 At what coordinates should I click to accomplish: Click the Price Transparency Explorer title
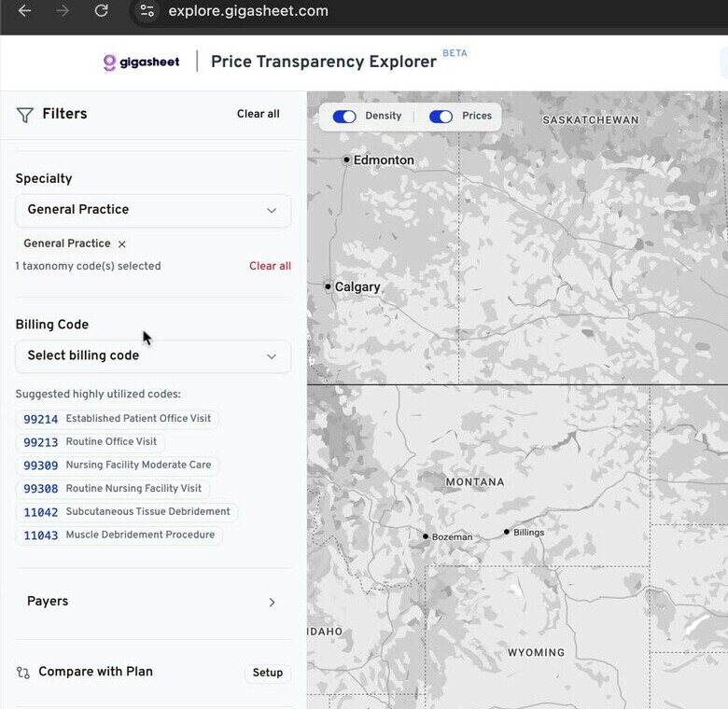[x=324, y=62]
